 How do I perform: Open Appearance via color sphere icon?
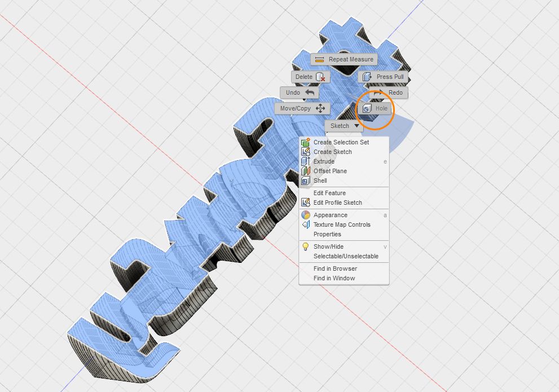(x=306, y=215)
